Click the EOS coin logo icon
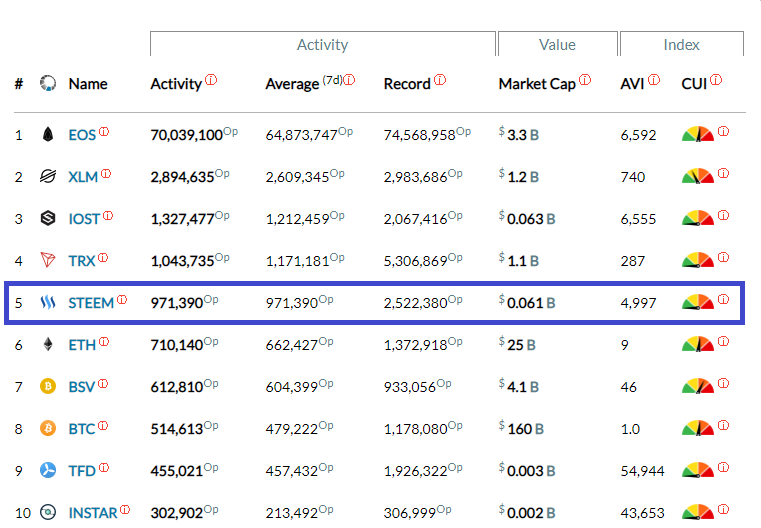The height and width of the screenshot is (528, 761). point(48,134)
